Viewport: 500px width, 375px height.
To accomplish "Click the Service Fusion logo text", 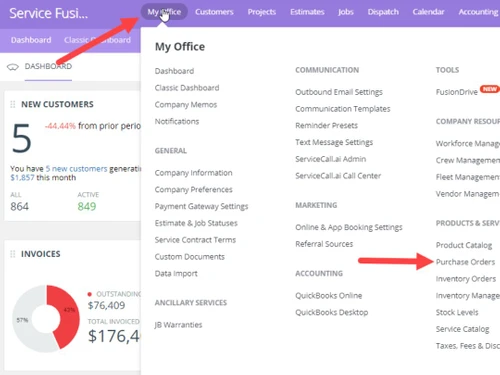I will (x=48, y=13).
